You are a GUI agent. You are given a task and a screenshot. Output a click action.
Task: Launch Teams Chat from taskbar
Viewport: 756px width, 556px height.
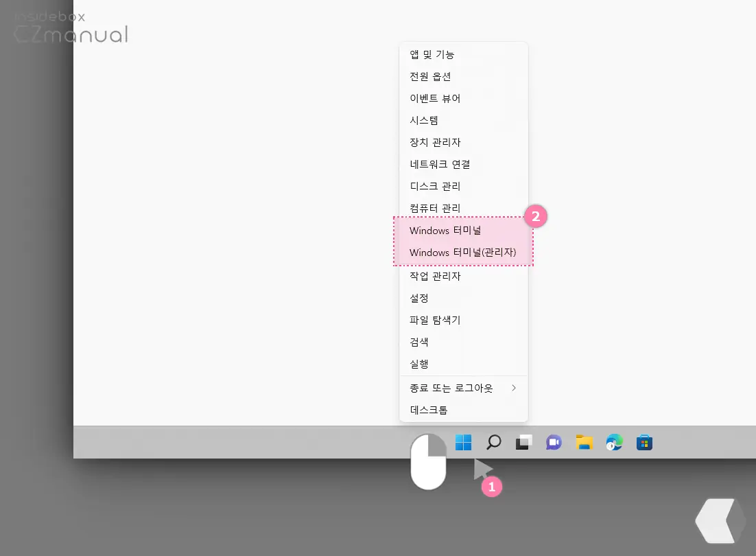coord(554,442)
